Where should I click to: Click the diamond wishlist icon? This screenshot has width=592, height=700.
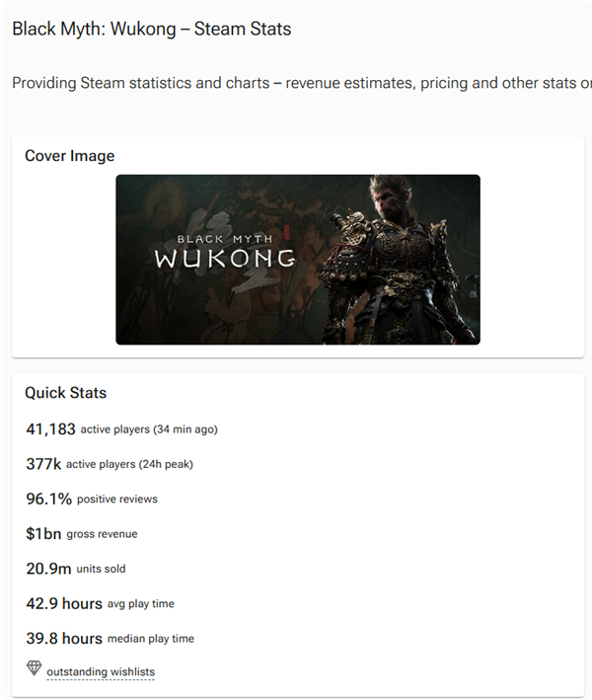tap(35, 669)
